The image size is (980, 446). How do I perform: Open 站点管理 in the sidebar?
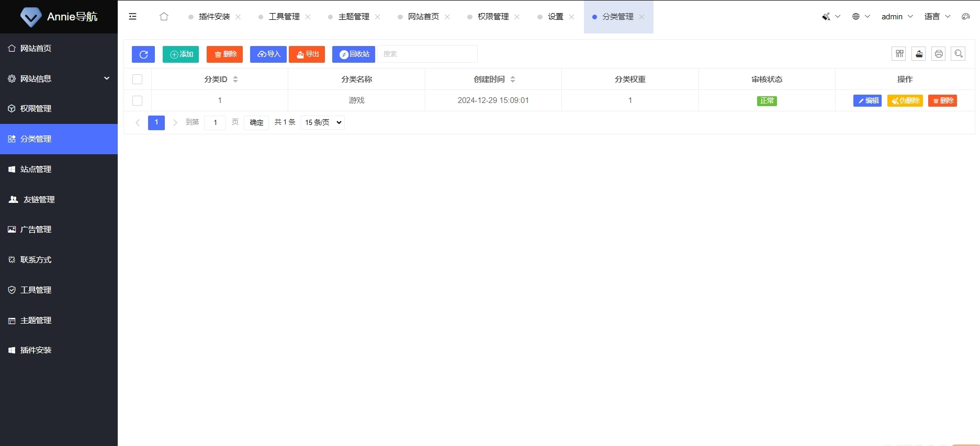pos(59,169)
